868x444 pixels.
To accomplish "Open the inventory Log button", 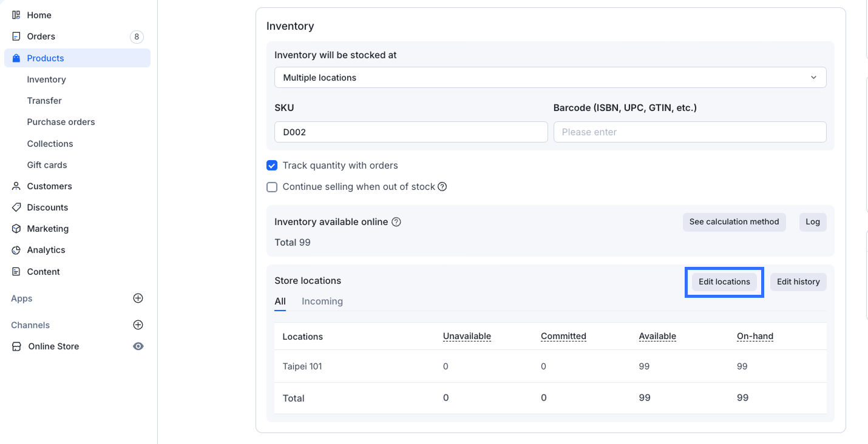I will (x=812, y=222).
